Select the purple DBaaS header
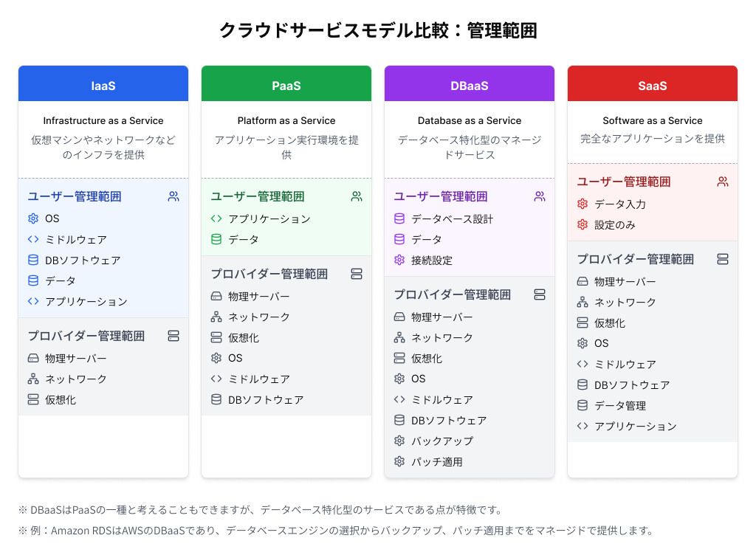This screenshot has width=756, height=555. 470,84
